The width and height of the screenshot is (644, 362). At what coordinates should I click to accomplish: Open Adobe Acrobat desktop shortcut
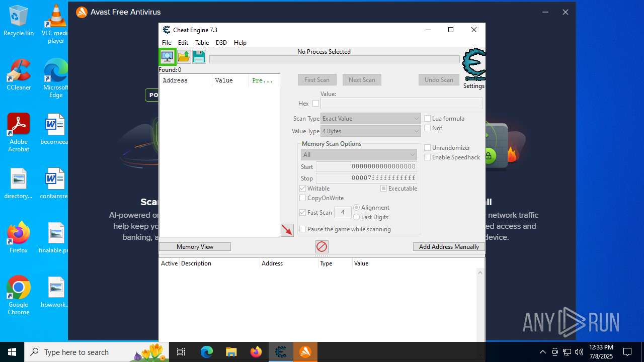[x=19, y=133]
